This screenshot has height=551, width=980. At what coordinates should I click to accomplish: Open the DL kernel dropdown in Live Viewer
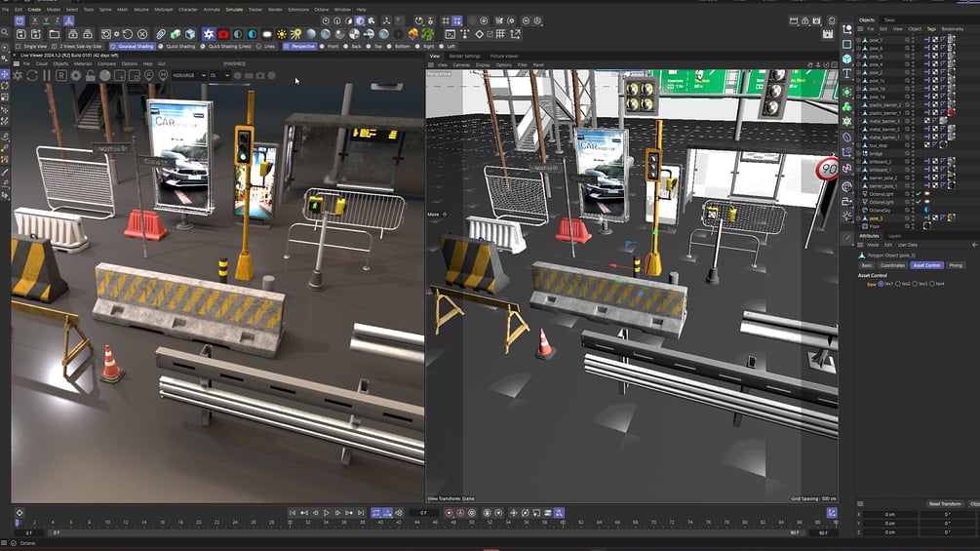[x=219, y=76]
